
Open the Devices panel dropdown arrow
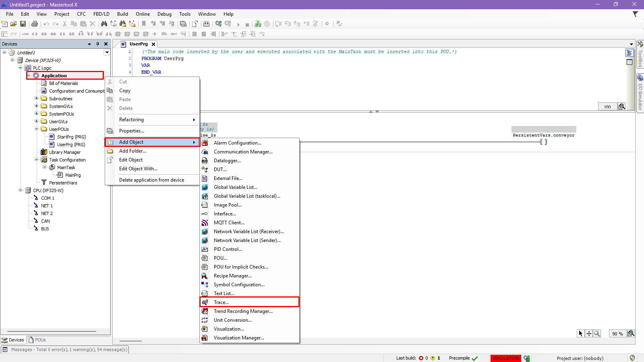[x=89, y=44]
